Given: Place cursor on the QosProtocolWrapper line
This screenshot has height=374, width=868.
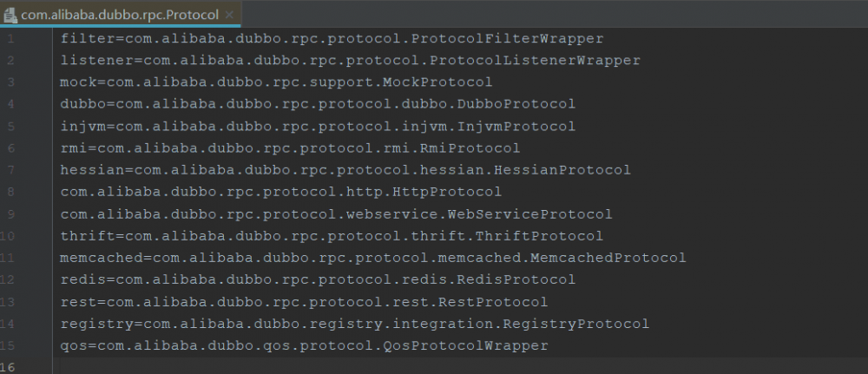Looking at the screenshot, I should click(304, 345).
